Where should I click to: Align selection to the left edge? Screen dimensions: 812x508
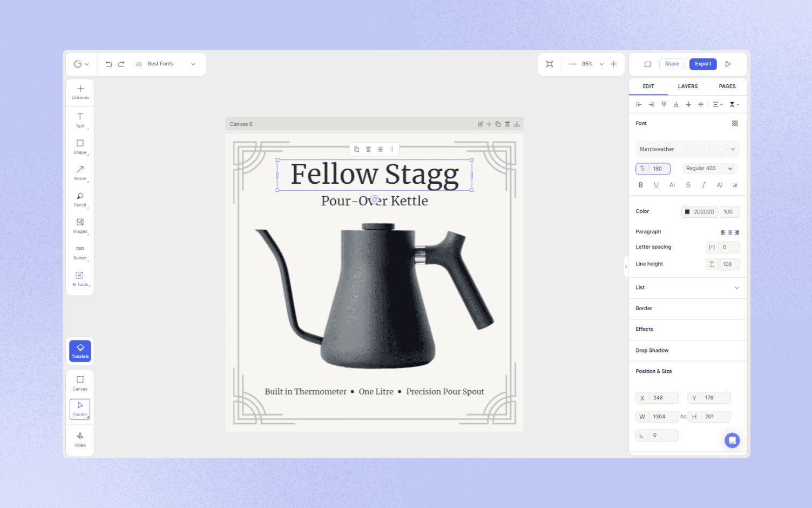pos(639,104)
